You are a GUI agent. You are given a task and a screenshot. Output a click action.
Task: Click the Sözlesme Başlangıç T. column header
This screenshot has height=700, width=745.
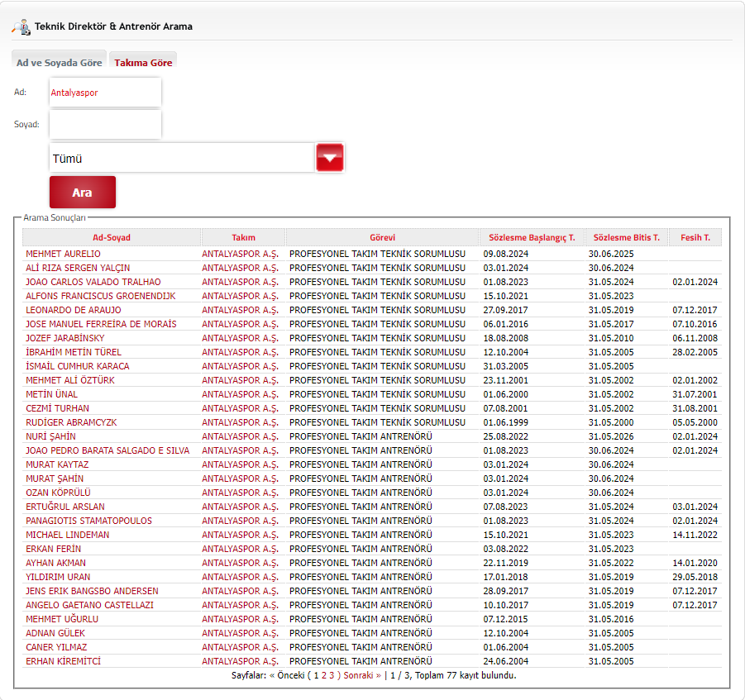pyautogui.click(x=532, y=238)
